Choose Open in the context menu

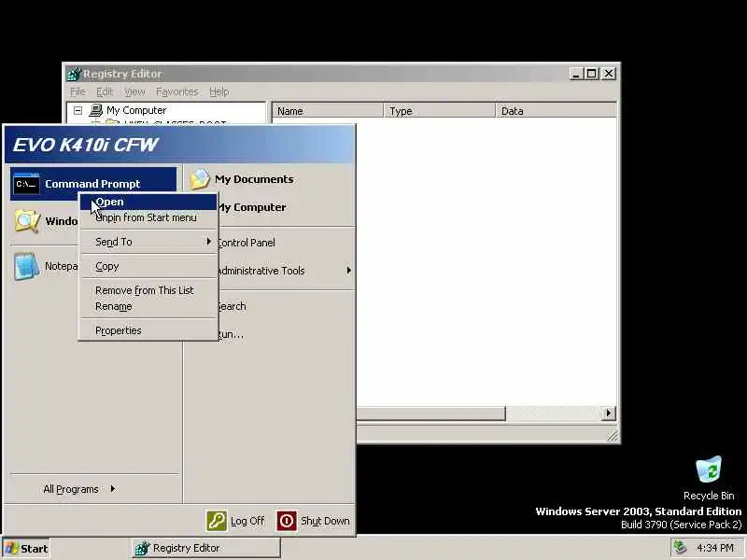(148, 202)
